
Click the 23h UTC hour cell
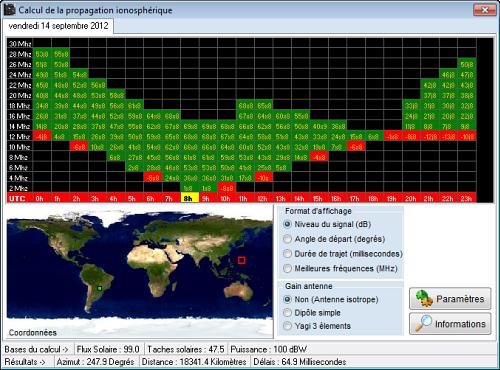pyautogui.click(x=467, y=198)
